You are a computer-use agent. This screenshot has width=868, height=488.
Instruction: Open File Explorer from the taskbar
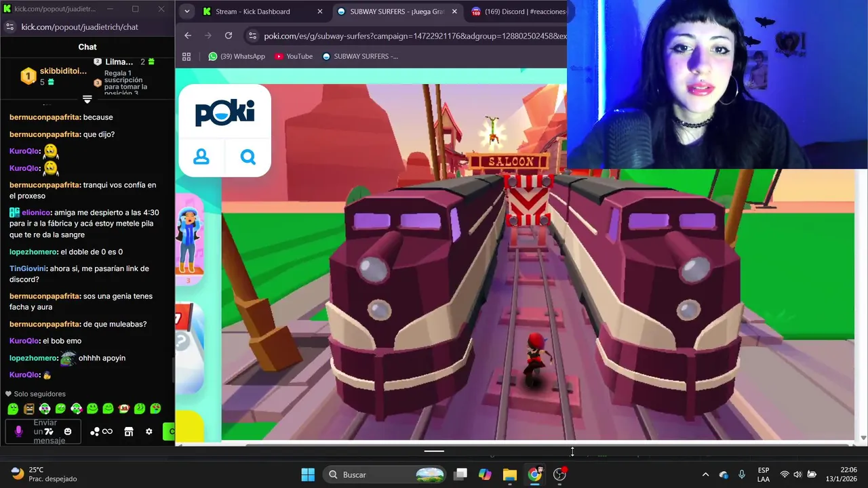(510, 474)
